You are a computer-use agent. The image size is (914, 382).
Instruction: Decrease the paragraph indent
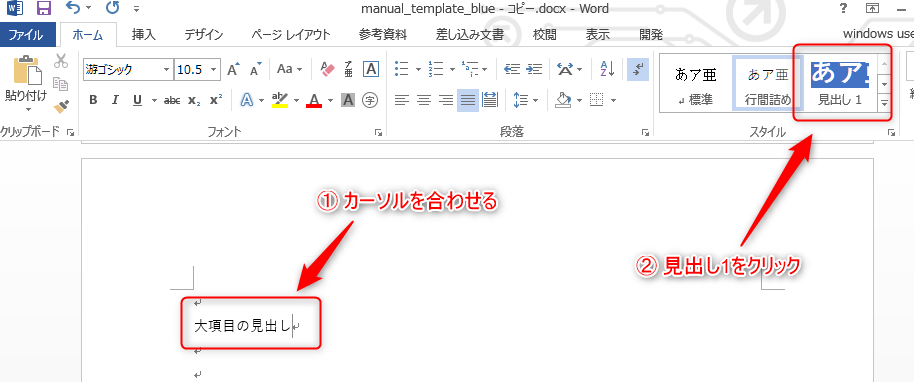(x=512, y=69)
